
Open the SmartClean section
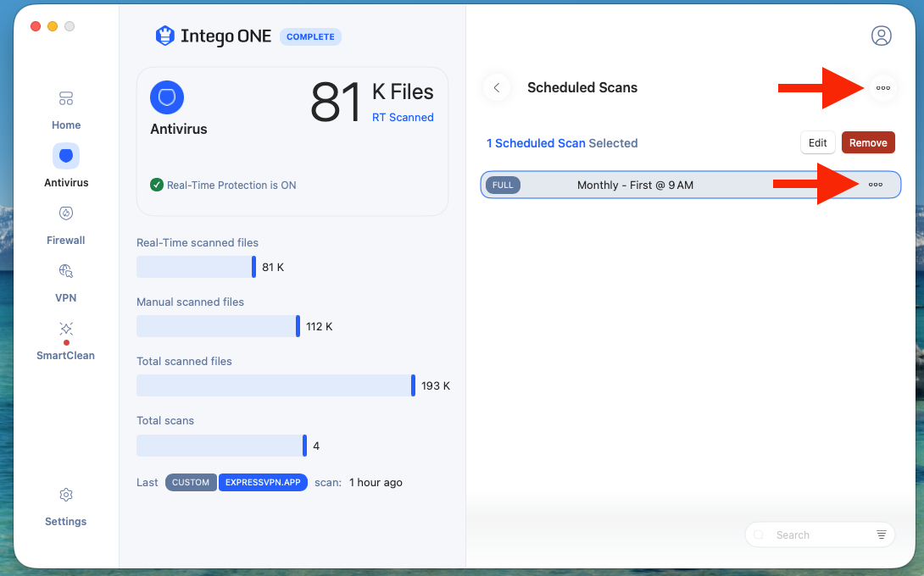(x=66, y=341)
